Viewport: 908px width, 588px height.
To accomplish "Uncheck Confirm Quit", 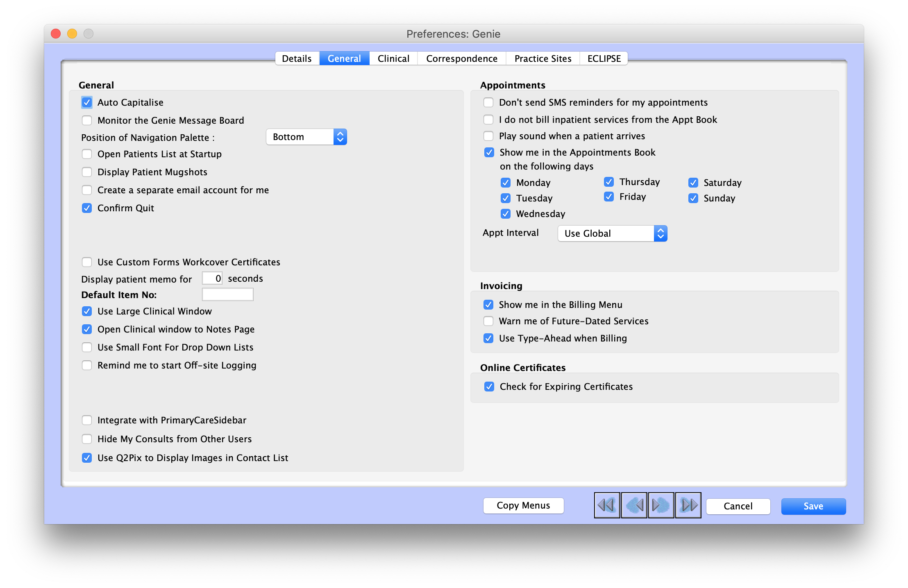I will 87,208.
